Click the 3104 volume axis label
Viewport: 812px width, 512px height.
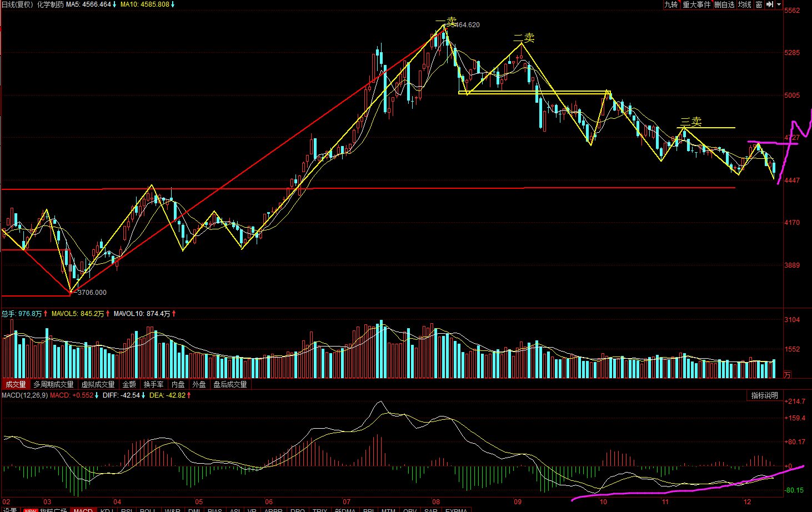[792, 320]
